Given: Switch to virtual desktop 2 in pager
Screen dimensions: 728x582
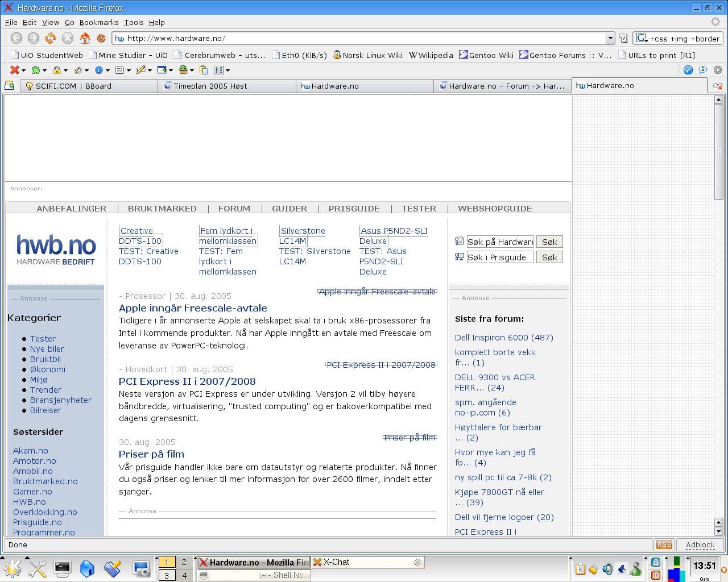Looking at the screenshot, I should click(x=184, y=562).
